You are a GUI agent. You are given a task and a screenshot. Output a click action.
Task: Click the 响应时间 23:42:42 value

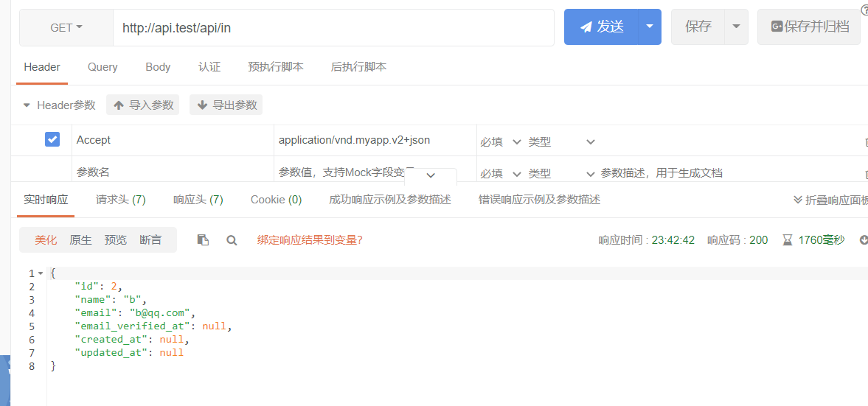tap(673, 240)
